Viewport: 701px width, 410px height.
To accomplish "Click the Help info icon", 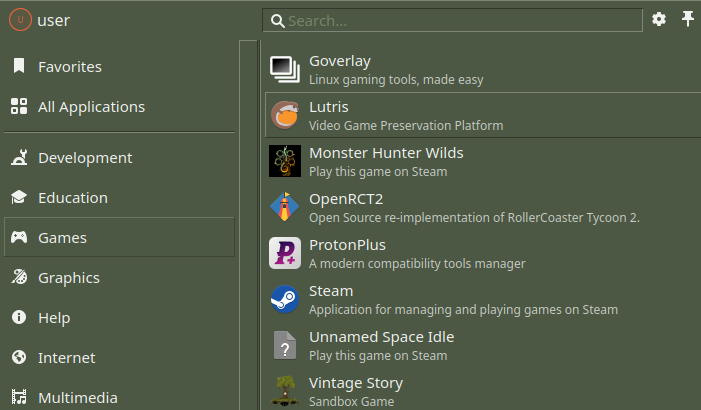I will point(19,317).
